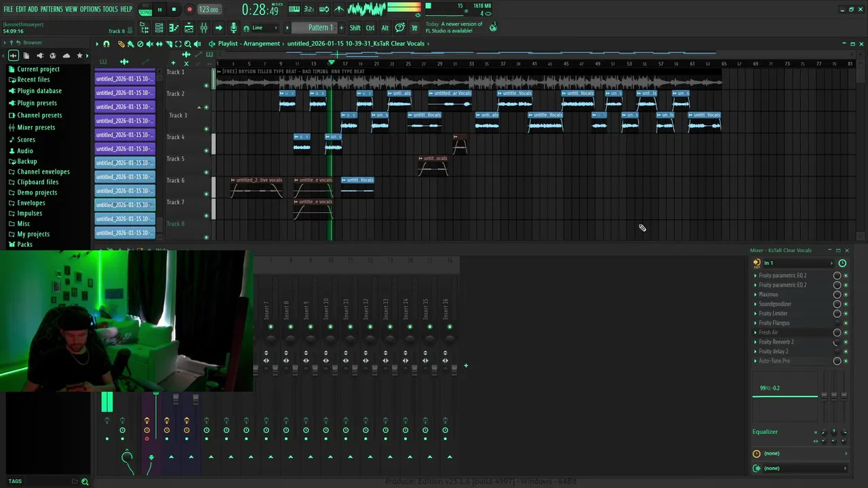Select the playlist Delete tool
This screenshot has width=868, height=488.
140,43
